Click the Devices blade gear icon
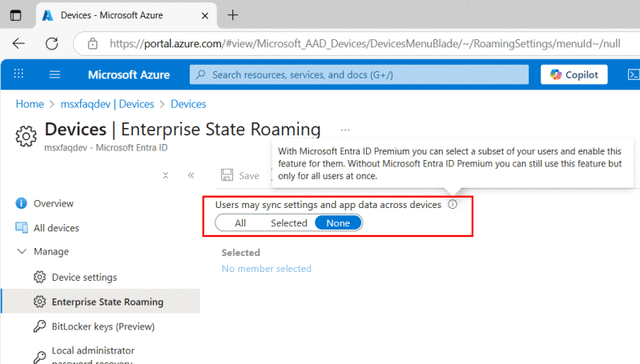The width and height of the screenshot is (640, 364). pyautogui.click(x=26, y=136)
